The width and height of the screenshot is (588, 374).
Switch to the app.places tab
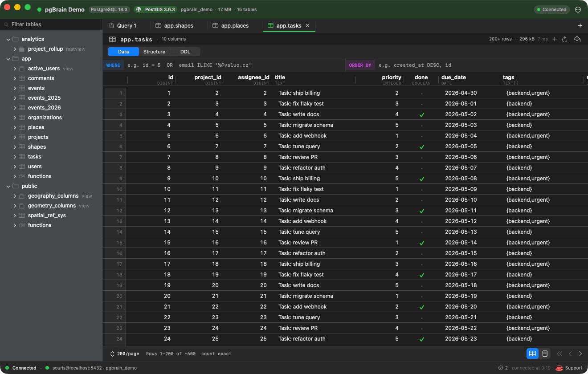coord(231,26)
